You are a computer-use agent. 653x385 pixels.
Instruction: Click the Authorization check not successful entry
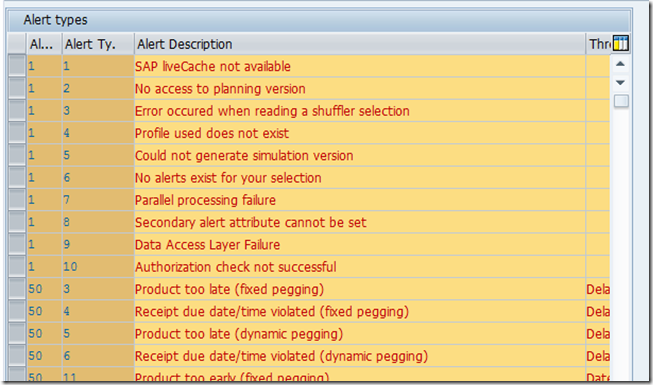(235, 267)
